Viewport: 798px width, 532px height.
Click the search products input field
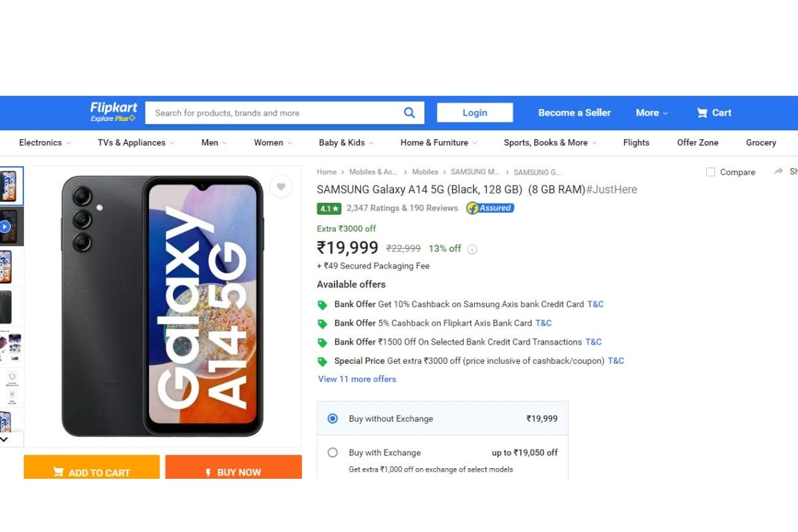click(x=273, y=113)
